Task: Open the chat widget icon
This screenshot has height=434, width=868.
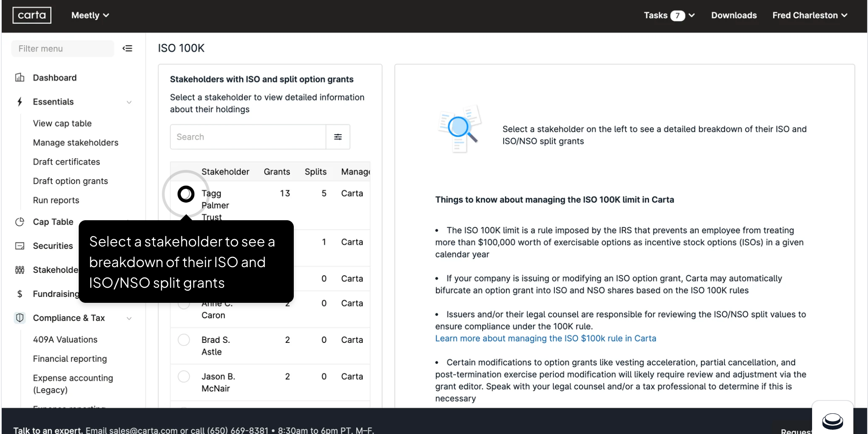Action: (x=833, y=421)
